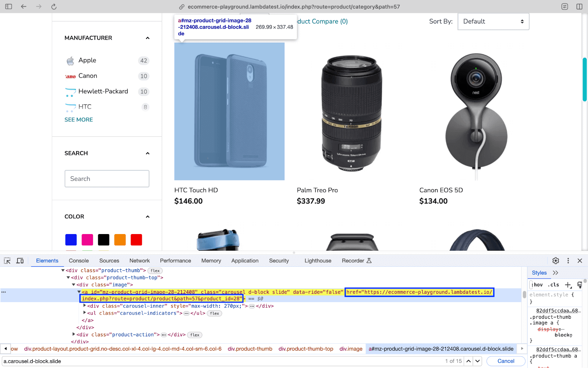The width and height of the screenshot is (588, 368).
Task: Collapse the SEARCH filter section
Action: (x=148, y=153)
